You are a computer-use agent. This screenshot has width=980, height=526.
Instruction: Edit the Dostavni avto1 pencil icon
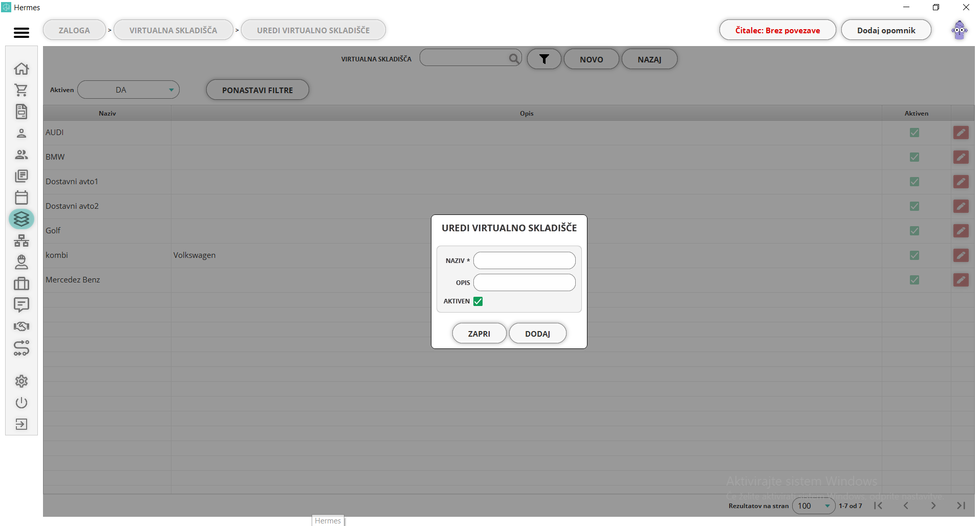[961, 182]
